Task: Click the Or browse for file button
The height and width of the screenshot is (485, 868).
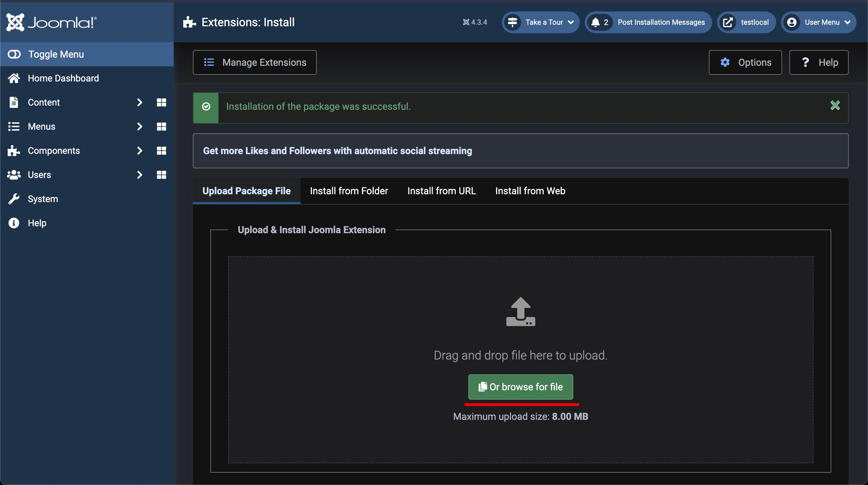Action: pyautogui.click(x=520, y=387)
